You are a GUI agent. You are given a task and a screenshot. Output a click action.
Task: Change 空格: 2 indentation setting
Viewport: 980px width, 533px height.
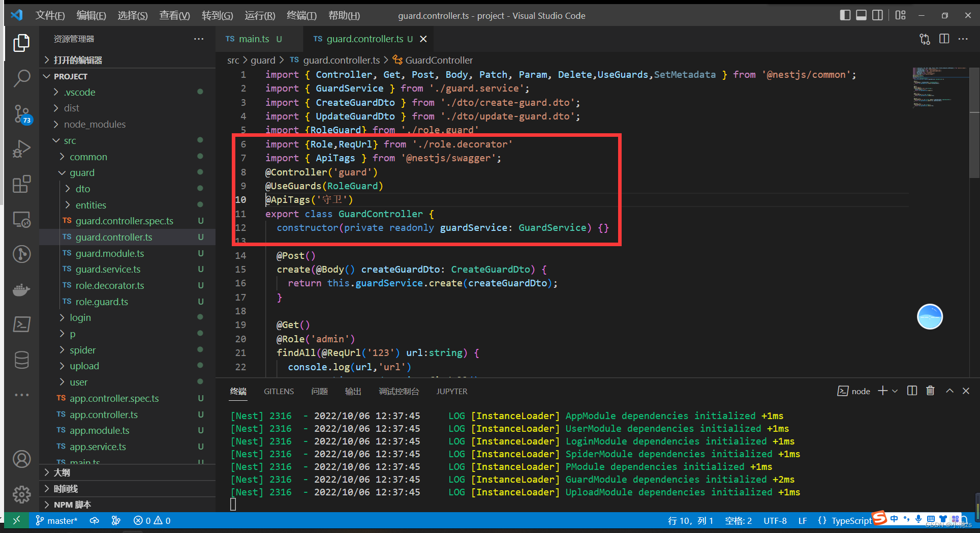(x=738, y=520)
